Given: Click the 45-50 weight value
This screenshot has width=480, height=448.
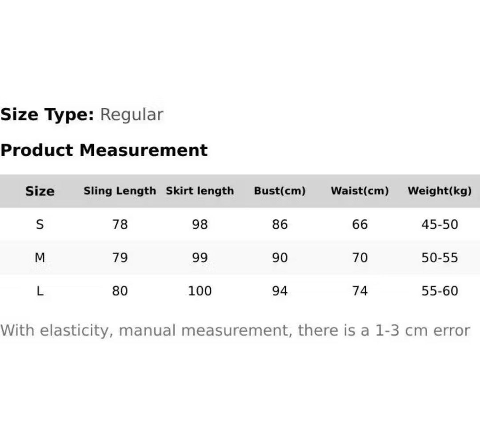Looking at the screenshot, I should pyautogui.click(x=440, y=225).
